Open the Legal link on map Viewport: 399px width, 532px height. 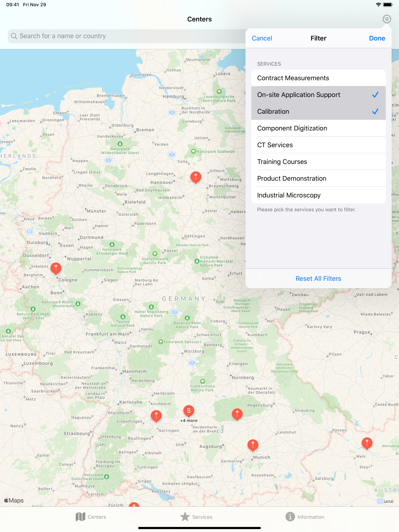pos(388,501)
